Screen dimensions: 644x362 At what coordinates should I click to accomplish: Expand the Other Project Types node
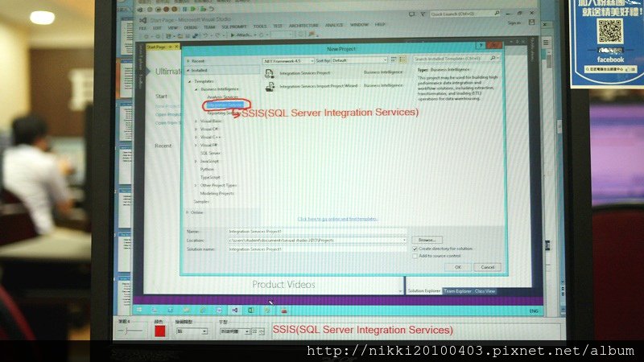[196, 186]
